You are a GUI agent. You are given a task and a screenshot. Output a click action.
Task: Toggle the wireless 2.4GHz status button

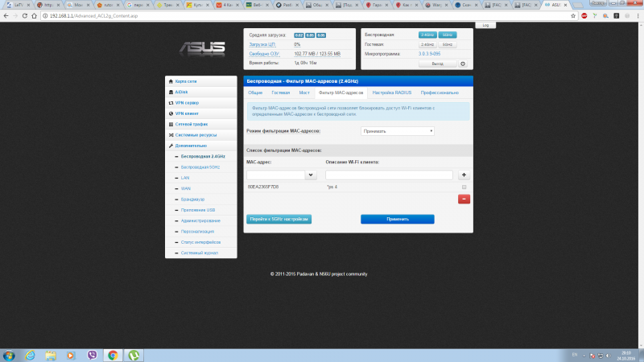(x=428, y=35)
